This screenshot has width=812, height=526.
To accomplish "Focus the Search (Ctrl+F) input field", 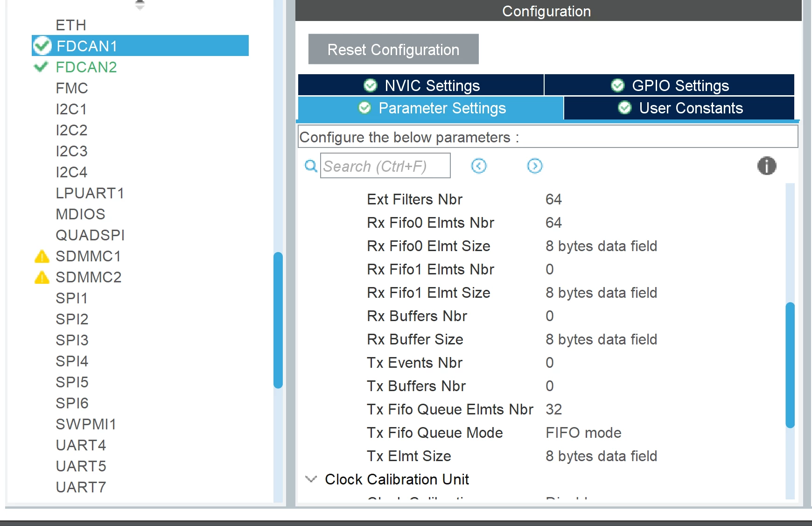I will click(x=385, y=166).
